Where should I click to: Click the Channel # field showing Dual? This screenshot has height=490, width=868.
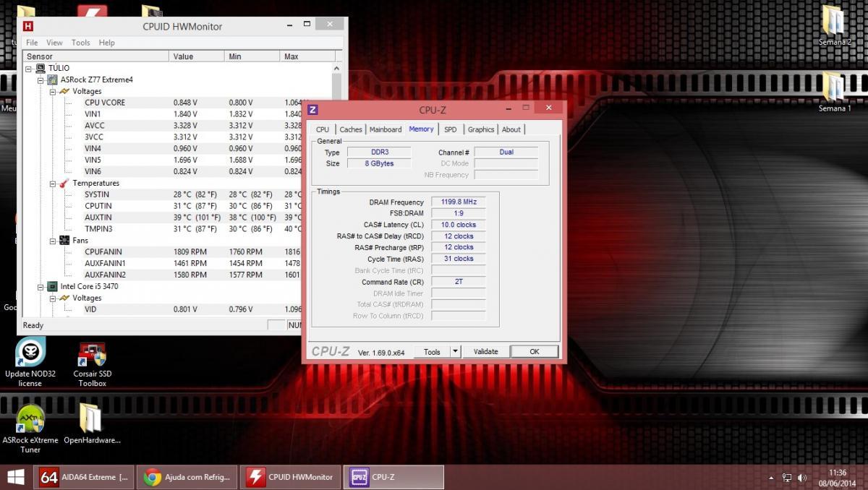[506, 152]
